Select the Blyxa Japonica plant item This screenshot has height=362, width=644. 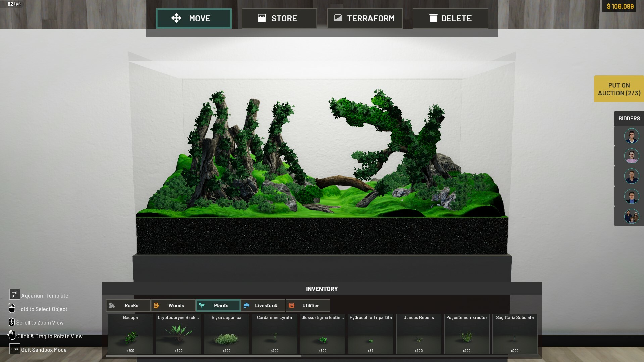(226, 337)
